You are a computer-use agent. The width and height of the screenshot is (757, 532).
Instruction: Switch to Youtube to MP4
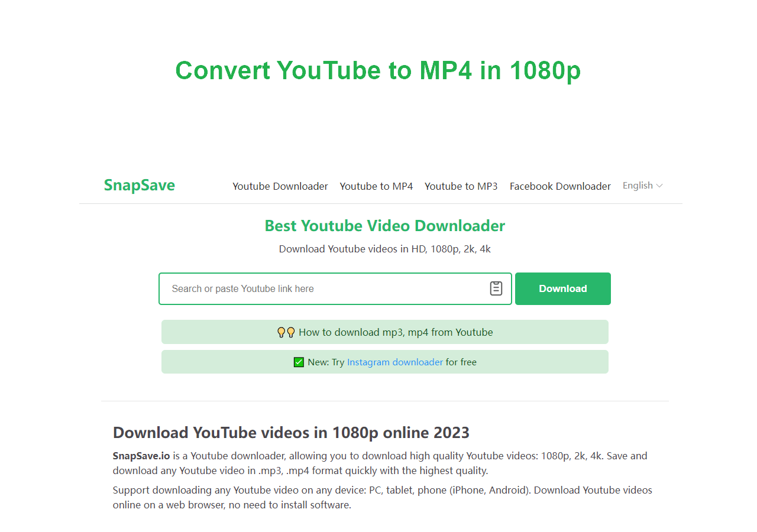[376, 186]
